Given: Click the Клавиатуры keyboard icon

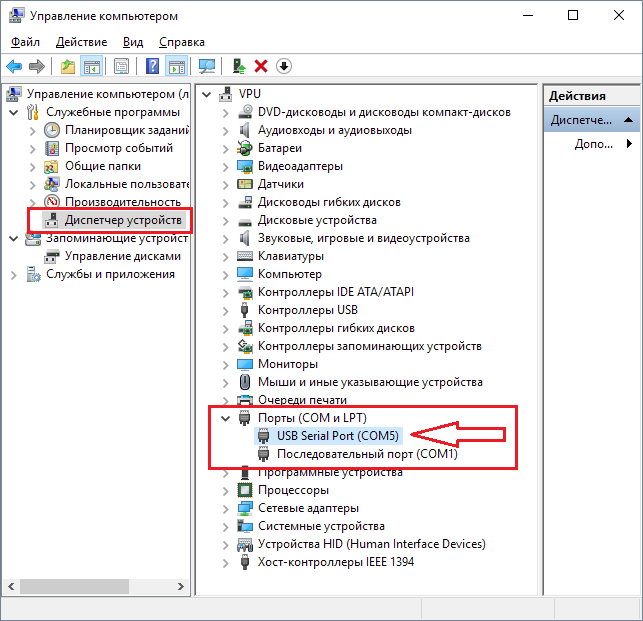Looking at the screenshot, I should coord(245,256).
